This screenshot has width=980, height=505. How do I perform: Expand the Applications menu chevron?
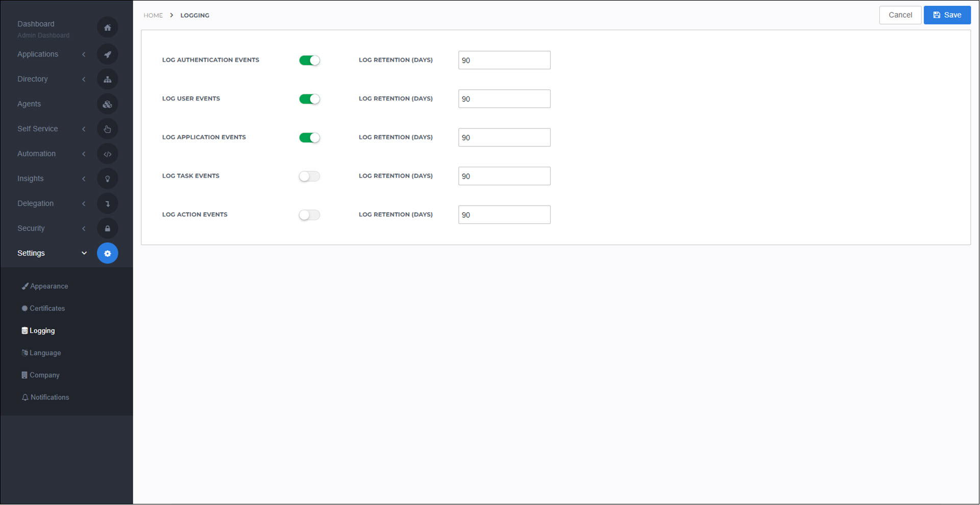pyautogui.click(x=84, y=54)
